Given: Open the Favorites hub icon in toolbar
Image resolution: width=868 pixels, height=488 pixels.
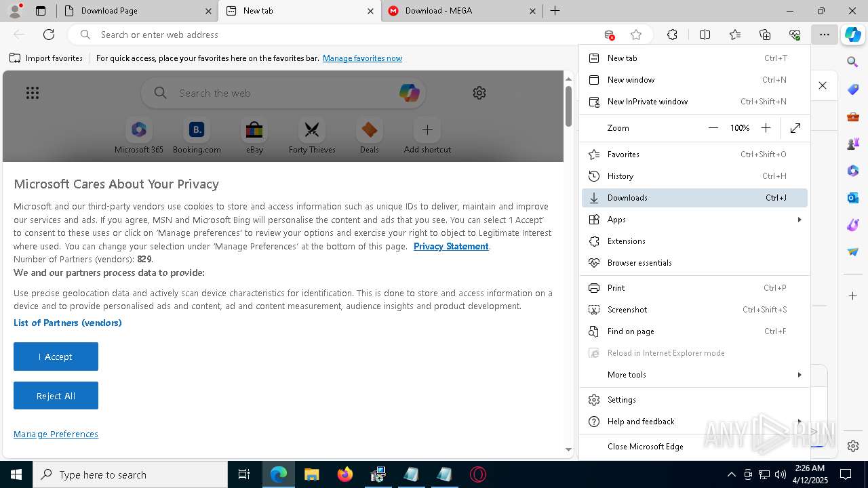Looking at the screenshot, I should coord(735,35).
